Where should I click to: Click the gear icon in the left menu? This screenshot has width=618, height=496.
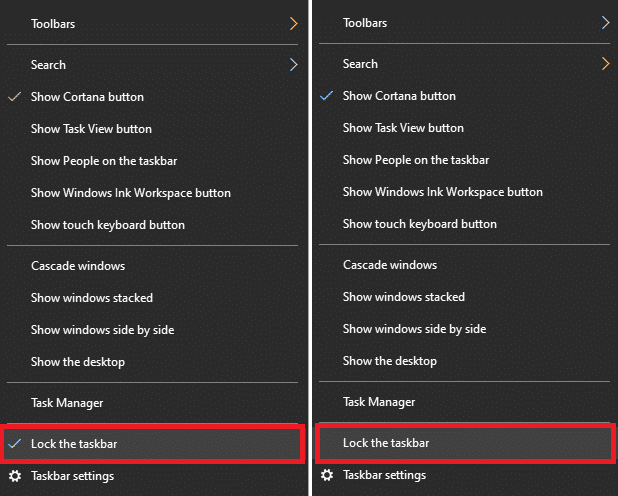pos(14,476)
